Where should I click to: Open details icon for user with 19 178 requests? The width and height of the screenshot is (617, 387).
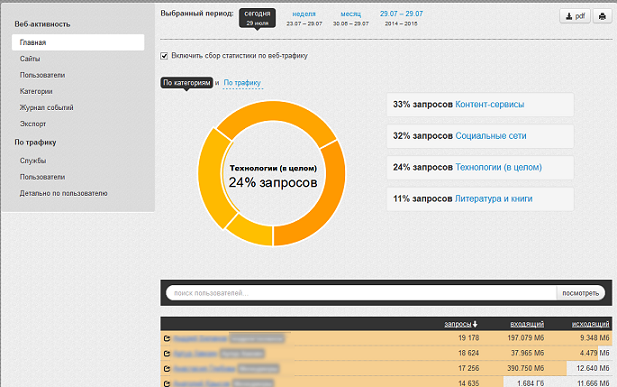167,338
